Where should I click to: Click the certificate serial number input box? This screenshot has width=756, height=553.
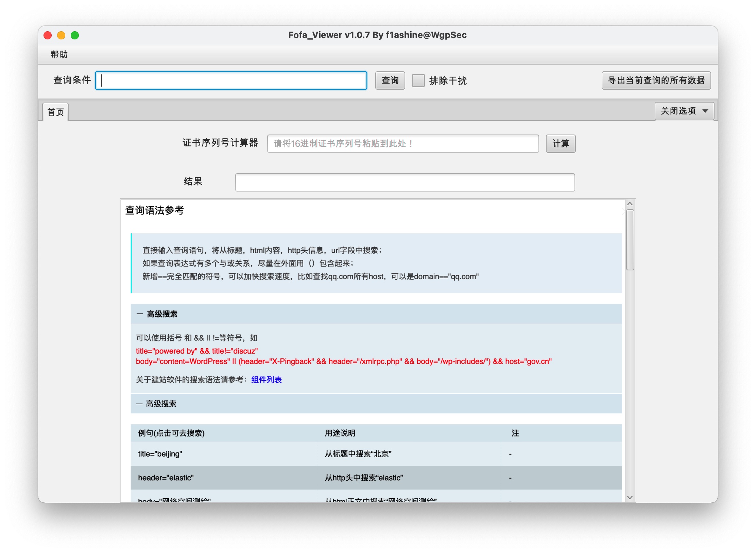coord(402,144)
